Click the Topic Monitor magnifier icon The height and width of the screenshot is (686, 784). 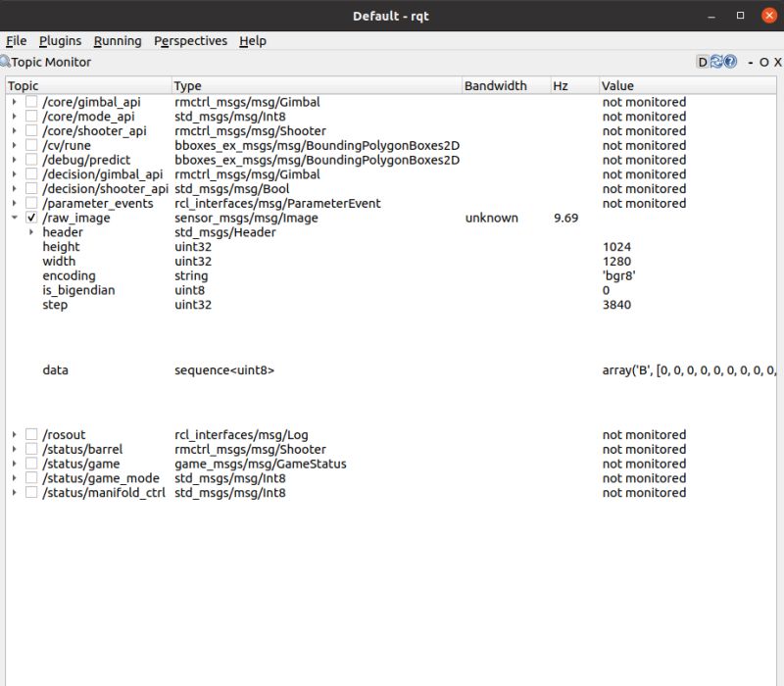coord(8,62)
